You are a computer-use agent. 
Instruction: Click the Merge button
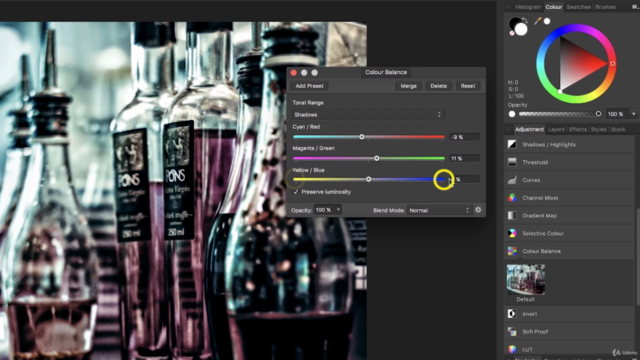(x=409, y=86)
